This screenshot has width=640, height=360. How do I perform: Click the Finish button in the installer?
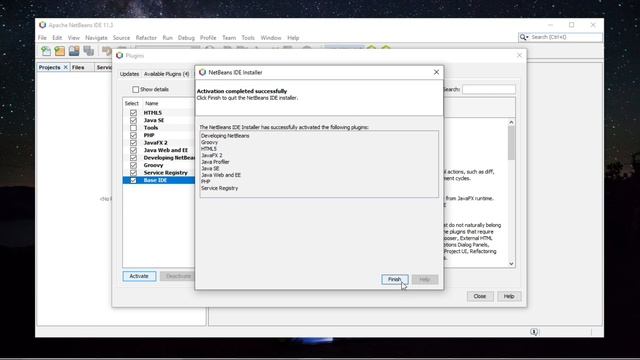[x=394, y=279]
